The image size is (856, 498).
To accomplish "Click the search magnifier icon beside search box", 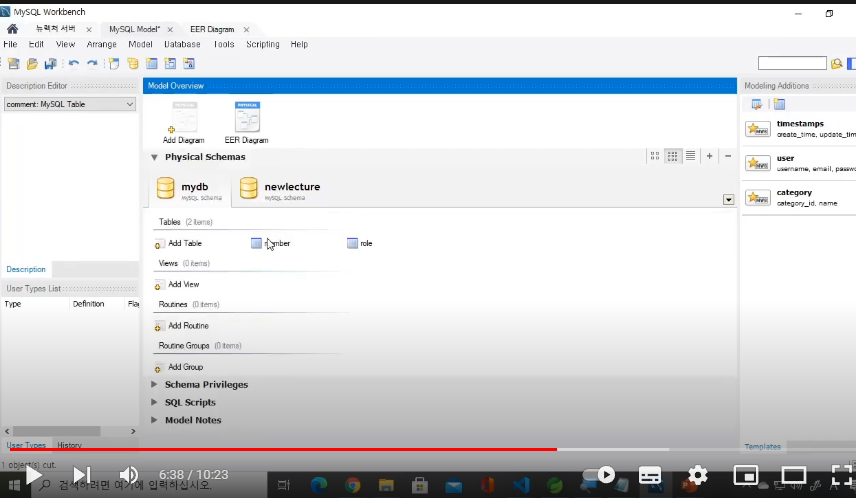I will click(836, 64).
